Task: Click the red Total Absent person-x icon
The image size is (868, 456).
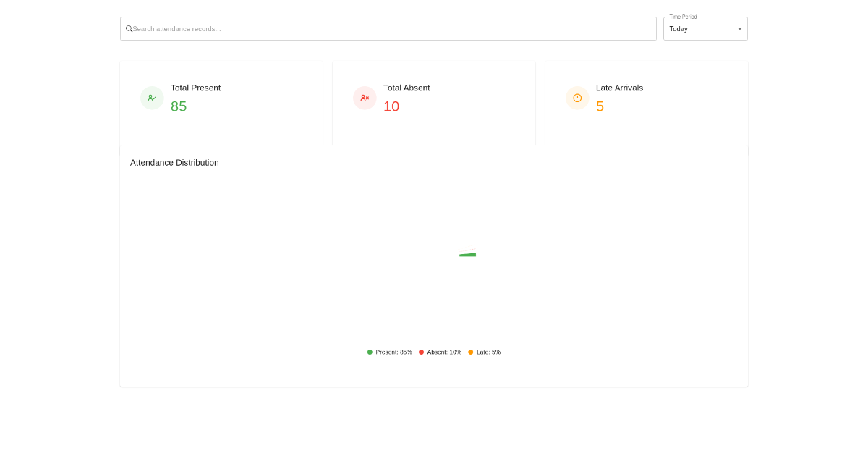Action: click(x=365, y=98)
